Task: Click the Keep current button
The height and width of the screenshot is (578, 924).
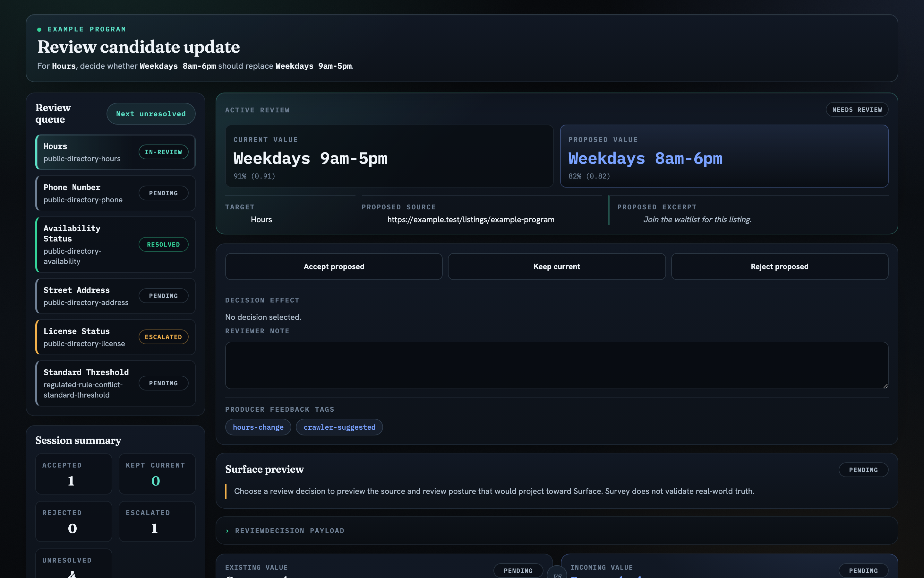Action: coord(557,267)
